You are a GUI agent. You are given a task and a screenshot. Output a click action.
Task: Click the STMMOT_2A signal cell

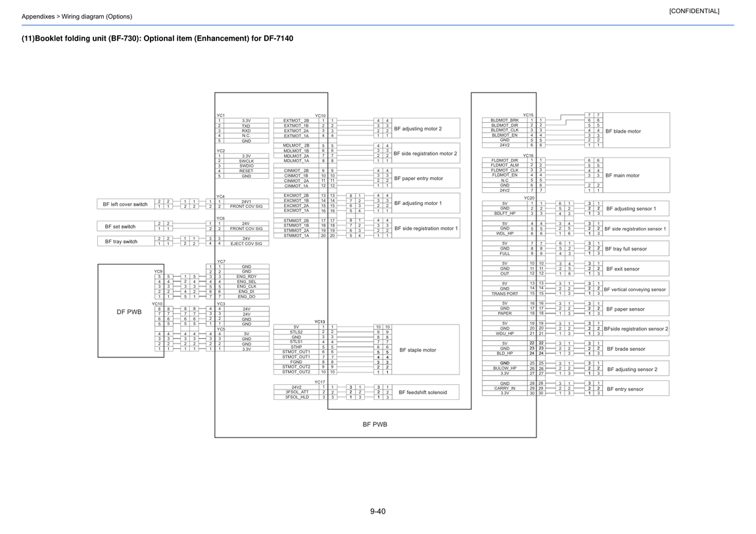[x=296, y=231]
